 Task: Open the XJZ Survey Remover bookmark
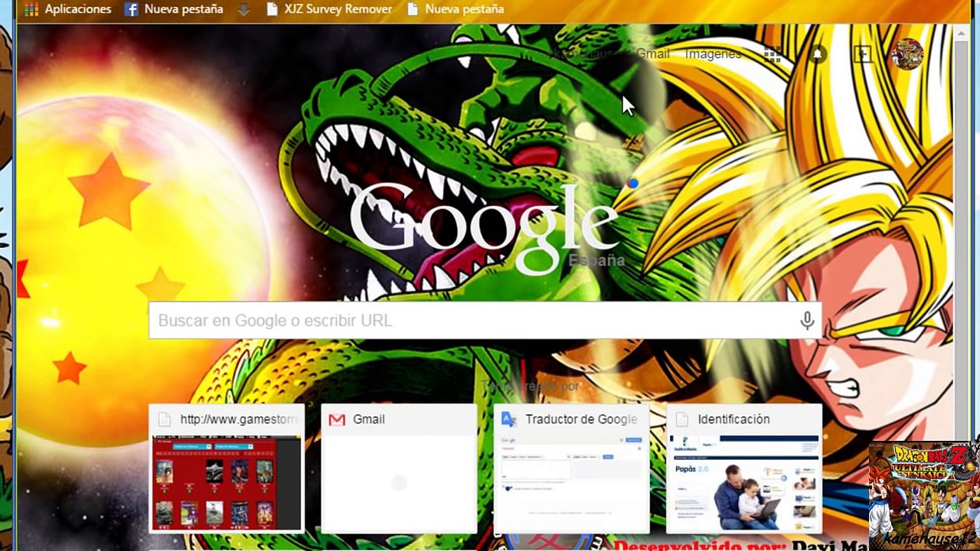329,9
